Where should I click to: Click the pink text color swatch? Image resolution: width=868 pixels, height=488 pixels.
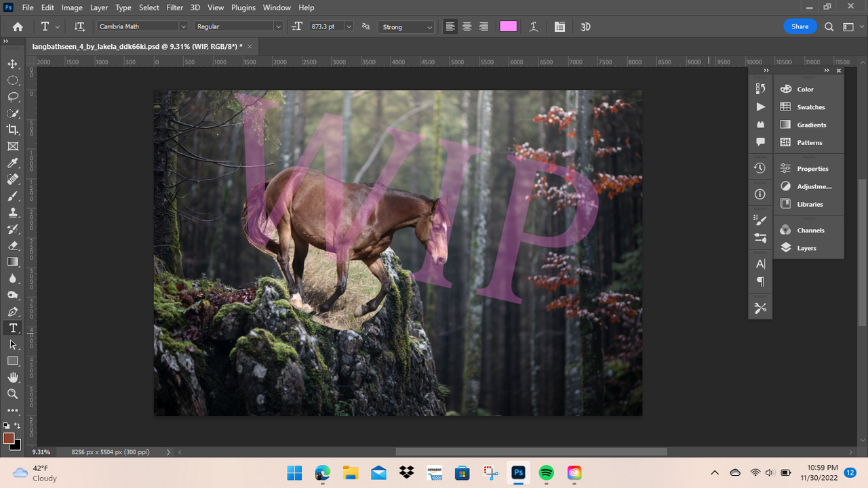click(508, 26)
